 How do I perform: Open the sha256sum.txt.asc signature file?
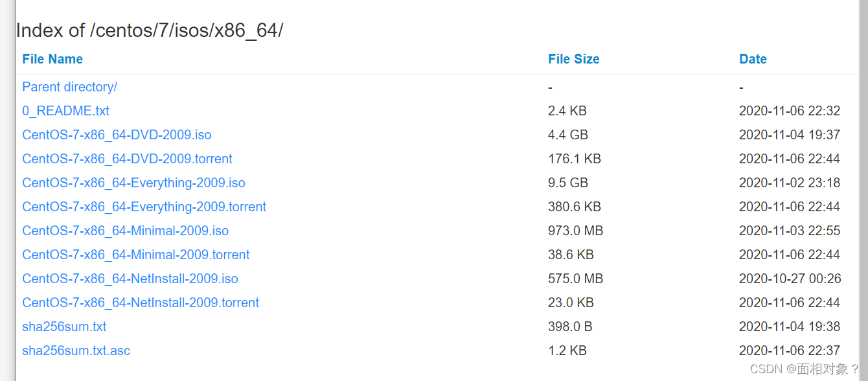76,351
